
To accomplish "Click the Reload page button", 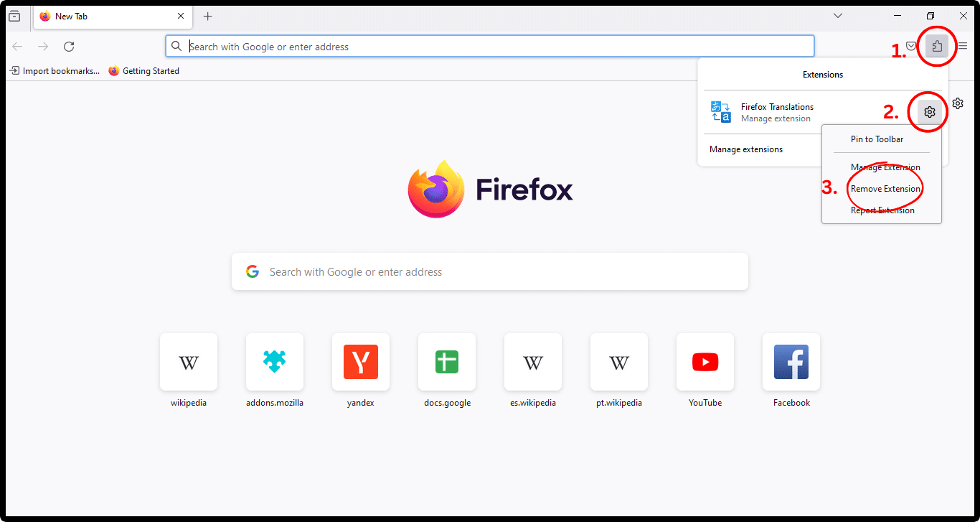I will (x=69, y=47).
